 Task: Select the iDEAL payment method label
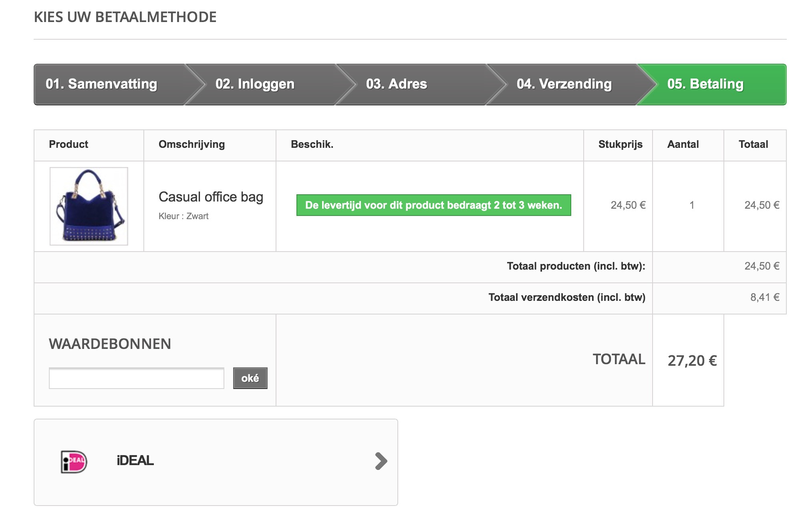(x=135, y=461)
